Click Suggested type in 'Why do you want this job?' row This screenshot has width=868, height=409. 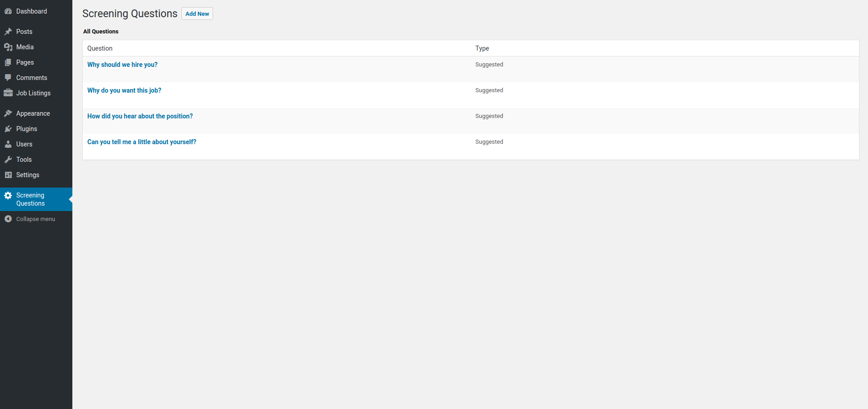click(489, 90)
